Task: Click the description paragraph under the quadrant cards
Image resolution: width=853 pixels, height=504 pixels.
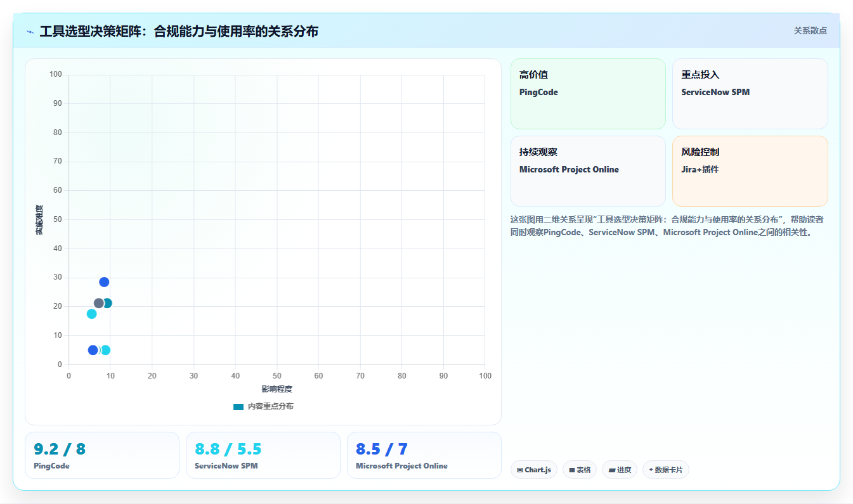Action: click(667, 226)
